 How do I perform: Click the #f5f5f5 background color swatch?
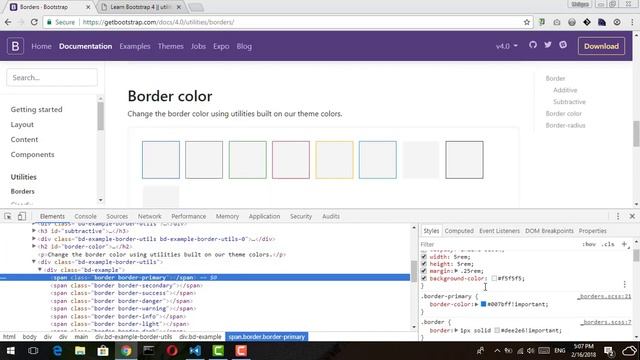(x=494, y=278)
